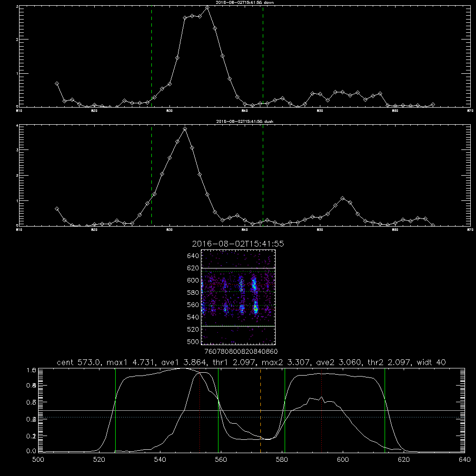Click the bottom axis label 520

pos(99,460)
